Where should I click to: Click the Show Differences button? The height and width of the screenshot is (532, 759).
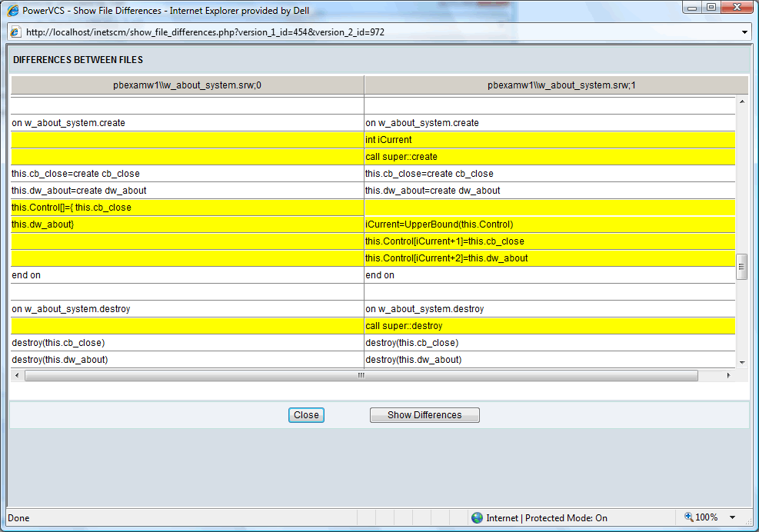pos(424,415)
